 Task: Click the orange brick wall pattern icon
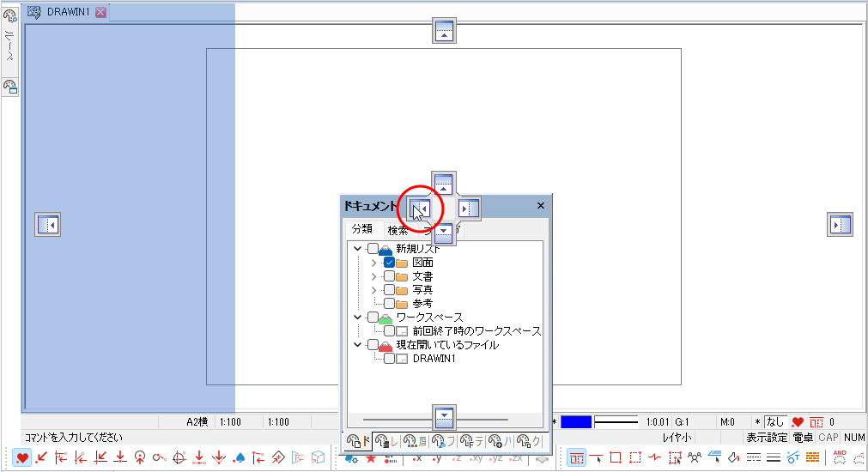coord(813,458)
